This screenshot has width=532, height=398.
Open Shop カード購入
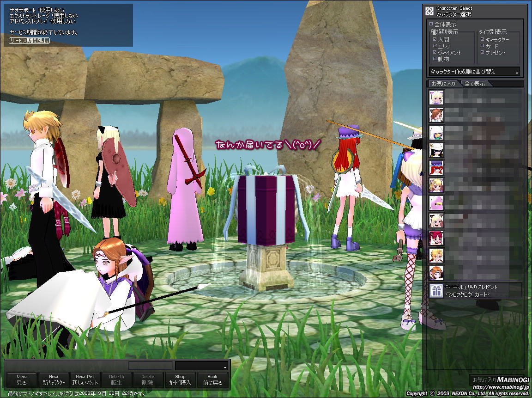click(180, 380)
